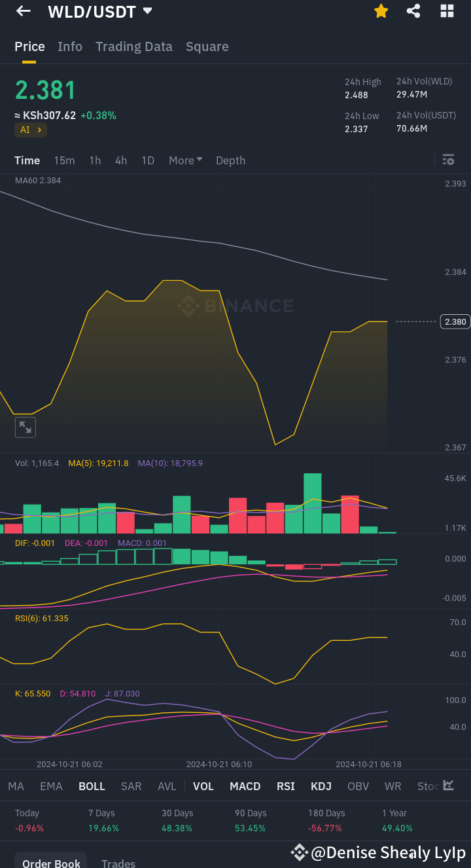
Task: Show the Depth chart
Action: click(230, 160)
